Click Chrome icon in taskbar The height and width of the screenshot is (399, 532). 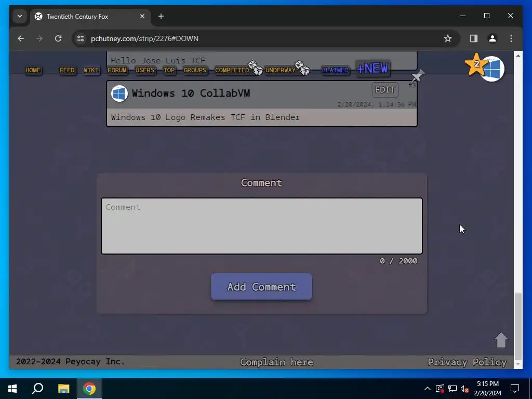pyautogui.click(x=89, y=389)
